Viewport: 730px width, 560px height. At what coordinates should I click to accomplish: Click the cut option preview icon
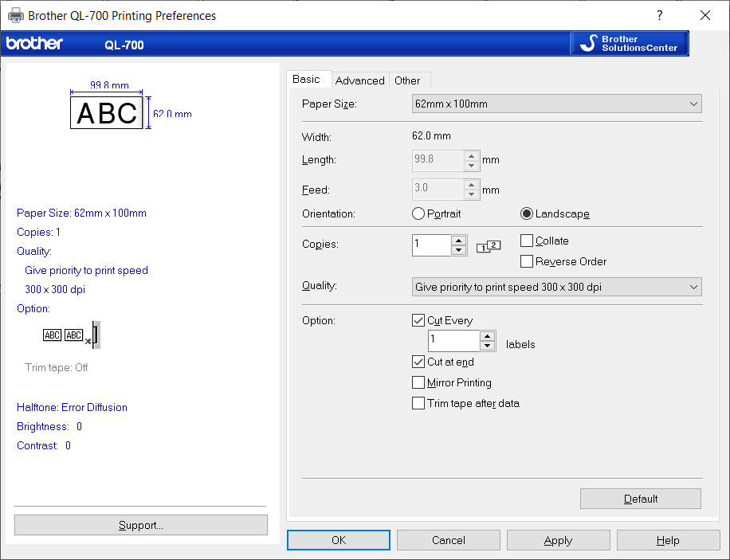(72, 335)
